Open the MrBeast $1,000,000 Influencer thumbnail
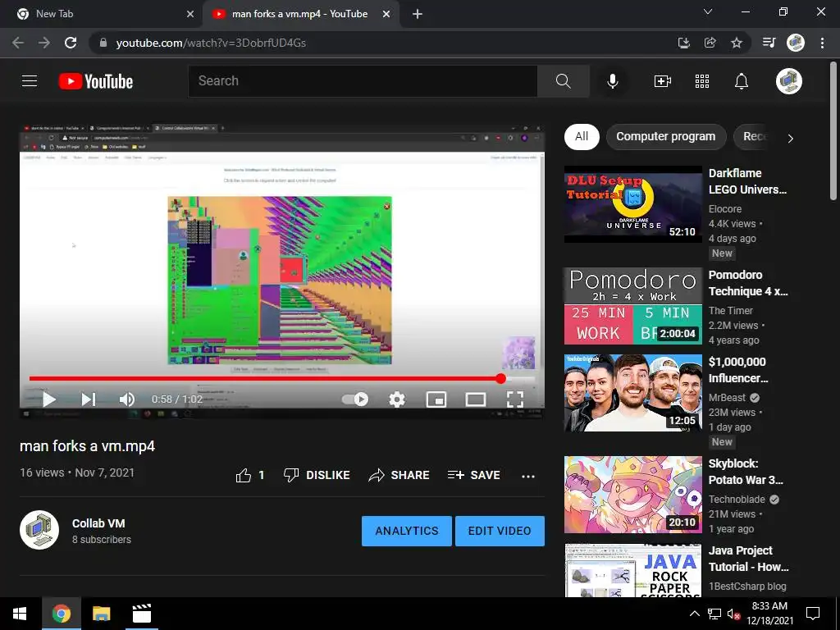The height and width of the screenshot is (630, 840). [633, 393]
